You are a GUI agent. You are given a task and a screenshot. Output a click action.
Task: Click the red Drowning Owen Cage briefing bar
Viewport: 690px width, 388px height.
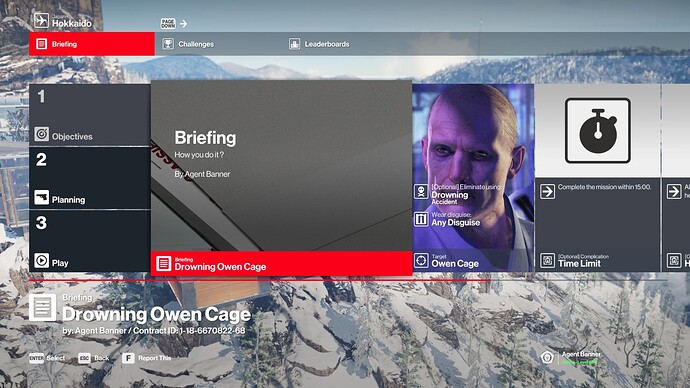[x=282, y=264]
